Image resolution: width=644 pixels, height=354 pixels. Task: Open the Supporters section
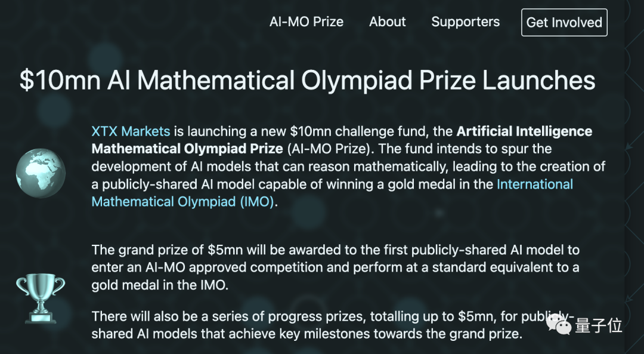(465, 22)
